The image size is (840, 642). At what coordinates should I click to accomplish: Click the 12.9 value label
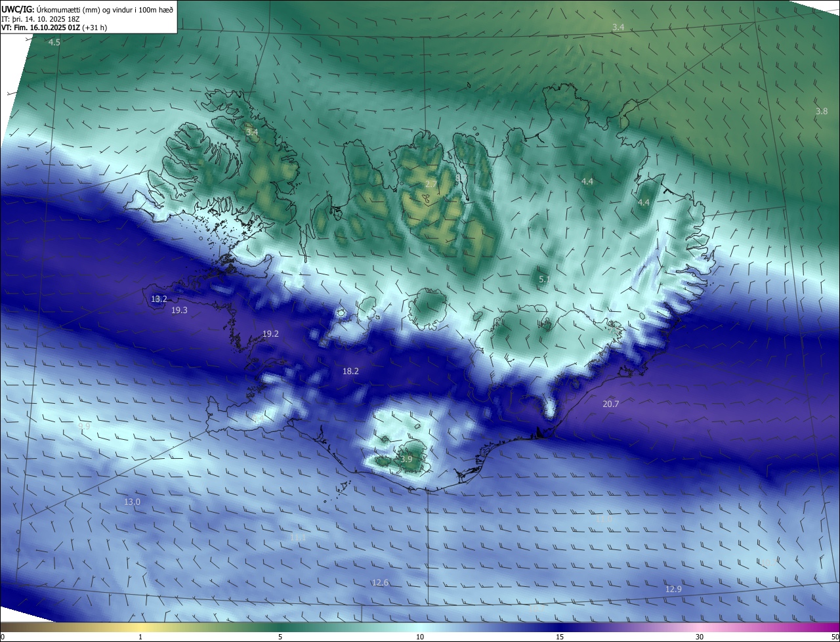(673, 589)
